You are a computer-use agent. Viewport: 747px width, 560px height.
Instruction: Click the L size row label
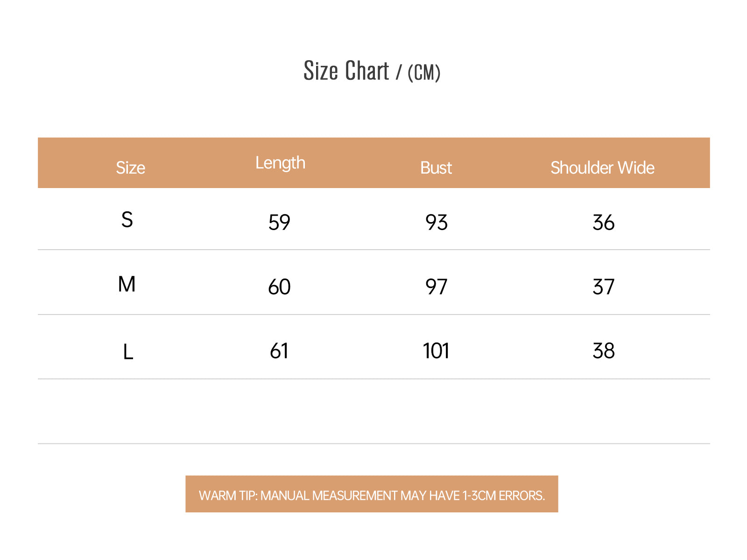128,351
